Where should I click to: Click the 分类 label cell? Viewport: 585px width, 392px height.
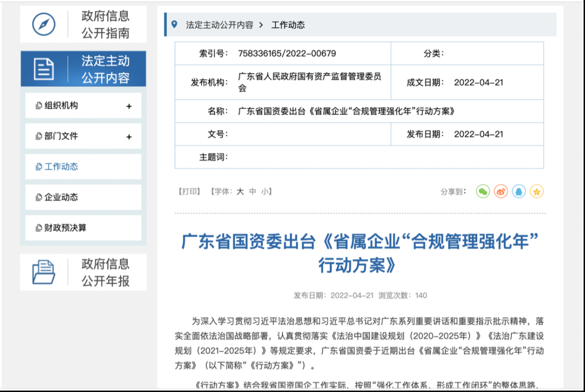point(433,54)
